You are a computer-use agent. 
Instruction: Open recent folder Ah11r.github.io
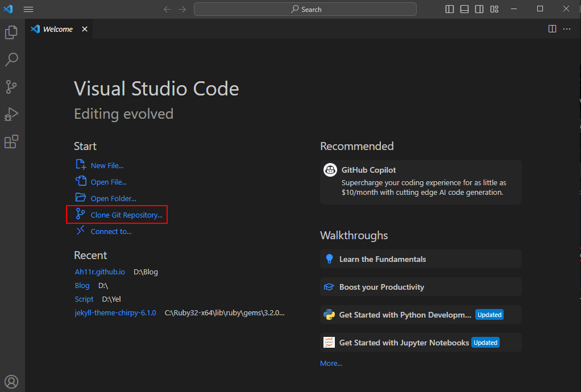coord(99,272)
